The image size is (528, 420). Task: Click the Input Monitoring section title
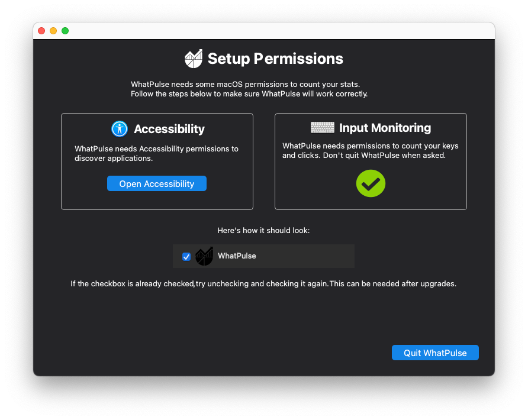click(x=385, y=128)
